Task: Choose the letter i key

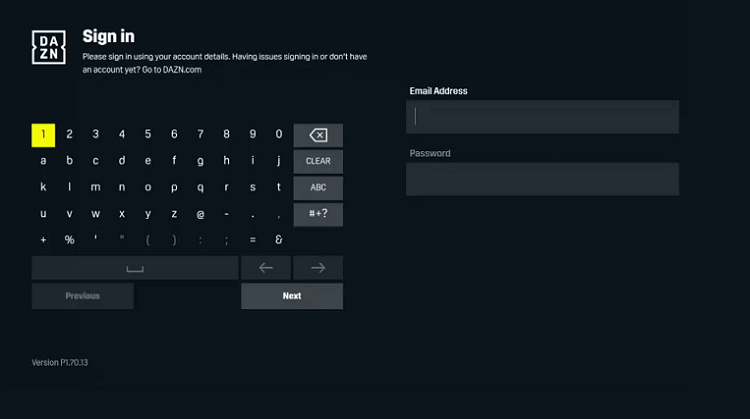Action: (253, 161)
